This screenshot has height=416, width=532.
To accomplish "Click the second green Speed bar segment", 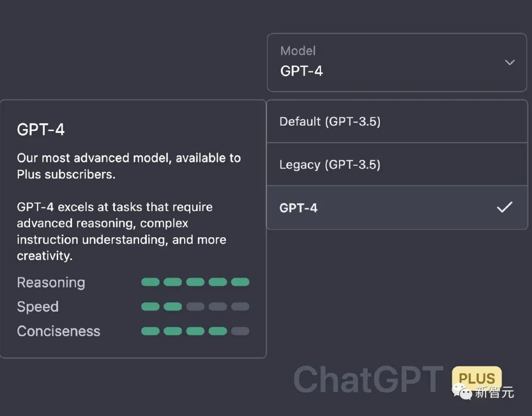I will click(x=172, y=307).
